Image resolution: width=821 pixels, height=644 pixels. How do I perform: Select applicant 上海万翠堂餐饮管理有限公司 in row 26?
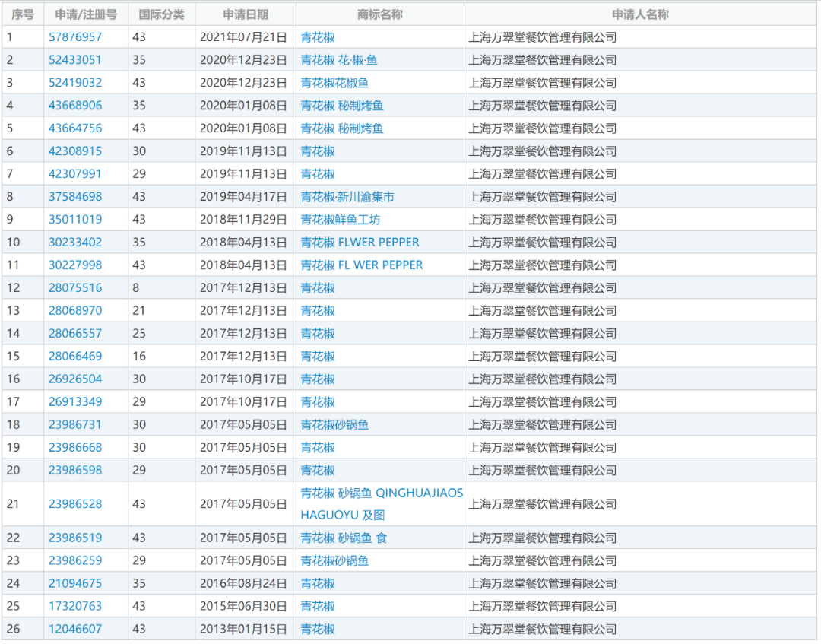click(543, 628)
